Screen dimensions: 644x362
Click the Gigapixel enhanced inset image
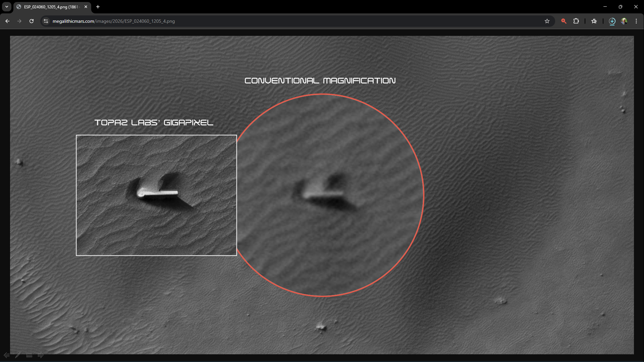(x=156, y=195)
